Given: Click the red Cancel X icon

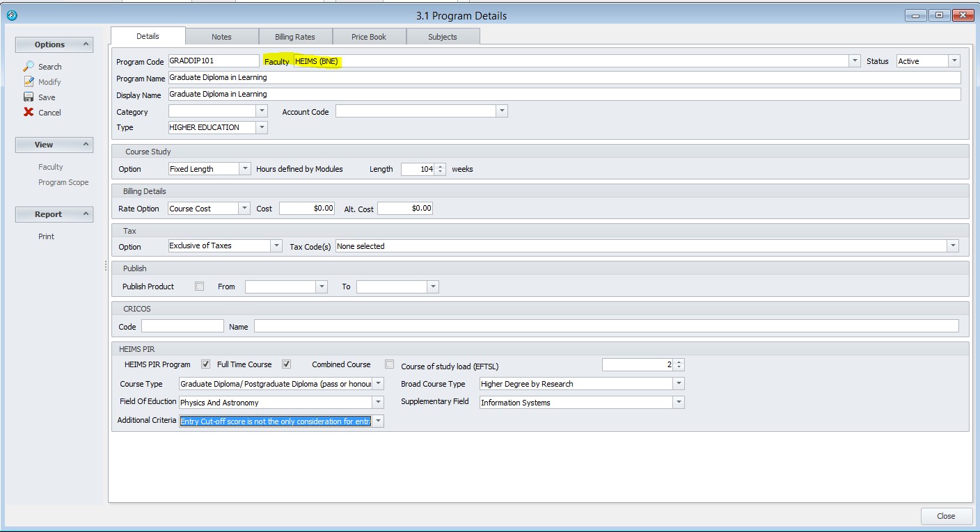Looking at the screenshot, I should tap(29, 112).
